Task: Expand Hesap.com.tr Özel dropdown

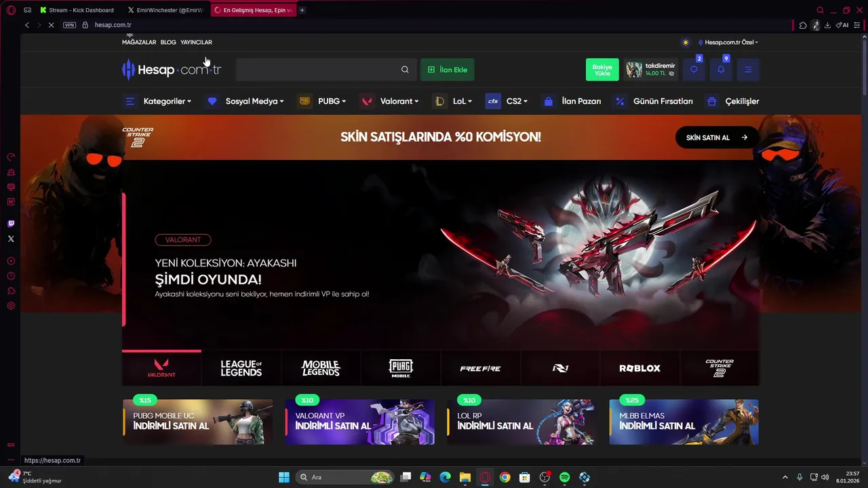Action: pyautogui.click(x=728, y=42)
